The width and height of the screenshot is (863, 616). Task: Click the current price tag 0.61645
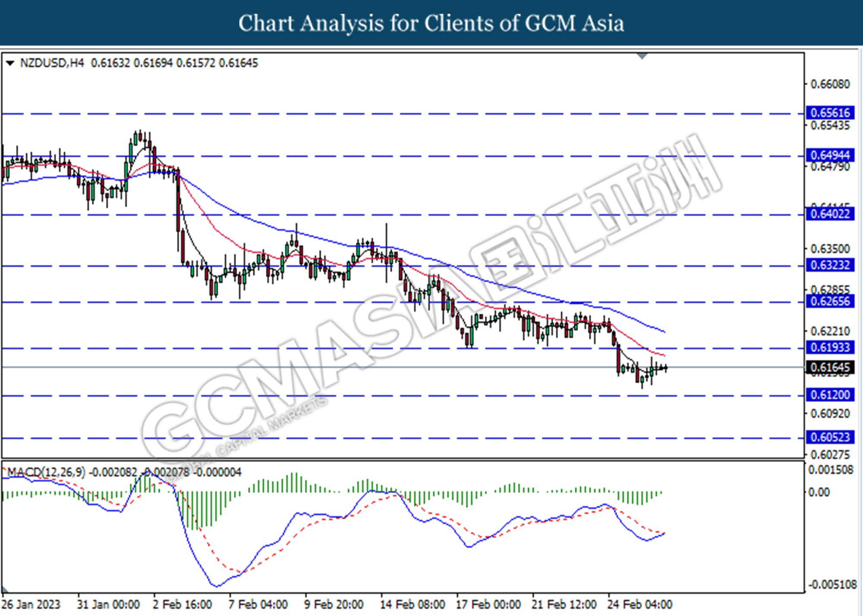click(x=830, y=368)
